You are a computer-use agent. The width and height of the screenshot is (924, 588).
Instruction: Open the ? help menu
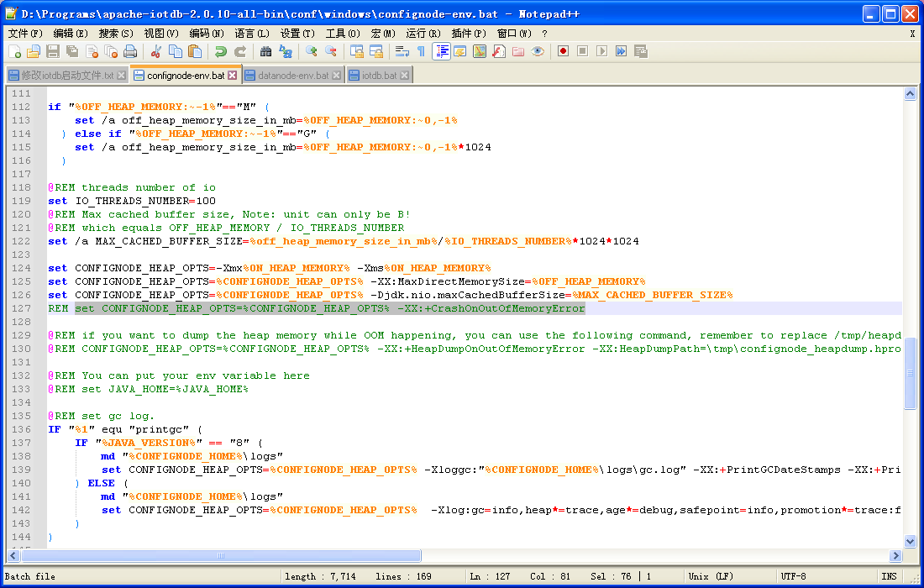click(544, 34)
